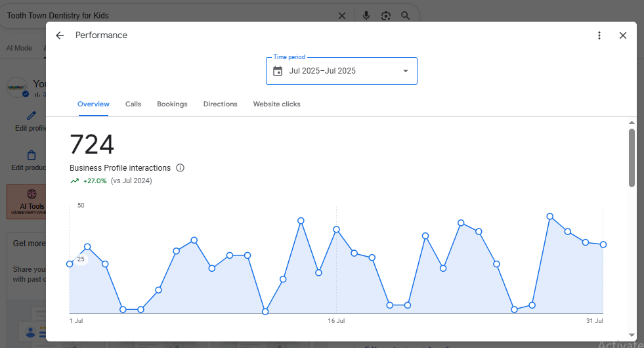
Task: Open the Directions tab
Action: [220, 104]
